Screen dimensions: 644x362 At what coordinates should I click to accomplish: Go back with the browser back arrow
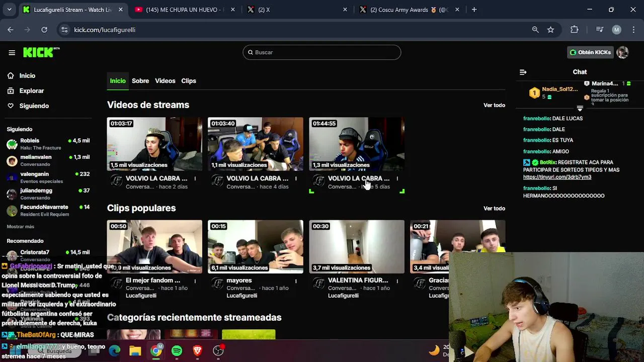pos(11,30)
